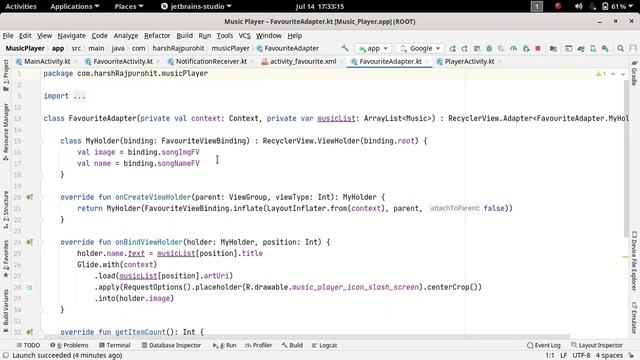Click the UTF-8 encoding status entry

581,356
